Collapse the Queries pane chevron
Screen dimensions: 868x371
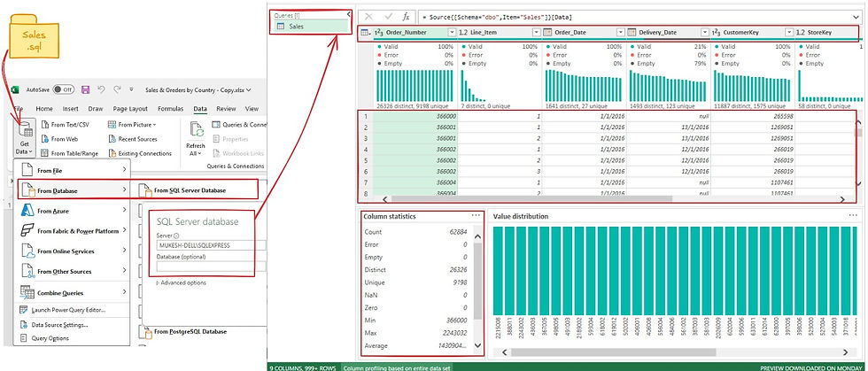(348, 14)
